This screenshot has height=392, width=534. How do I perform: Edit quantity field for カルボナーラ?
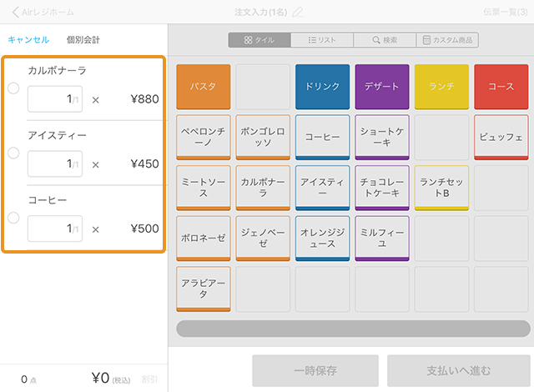point(55,99)
